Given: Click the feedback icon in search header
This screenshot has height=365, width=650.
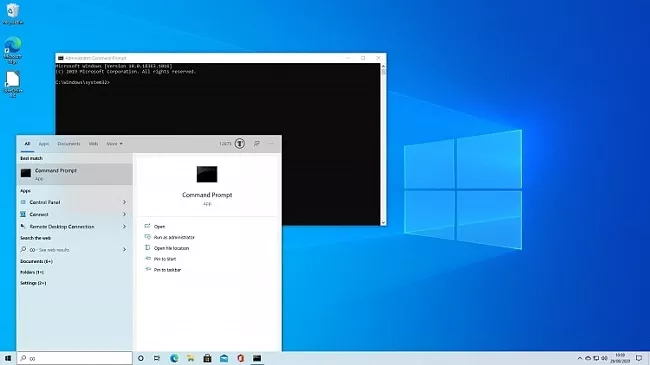Looking at the screenshot, I should (257, 144).
